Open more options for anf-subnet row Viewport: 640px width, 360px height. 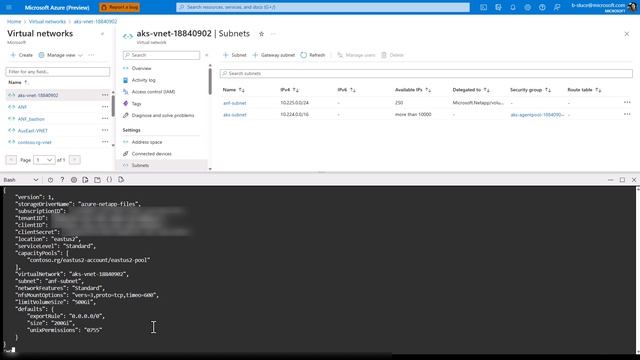[627, 102]
